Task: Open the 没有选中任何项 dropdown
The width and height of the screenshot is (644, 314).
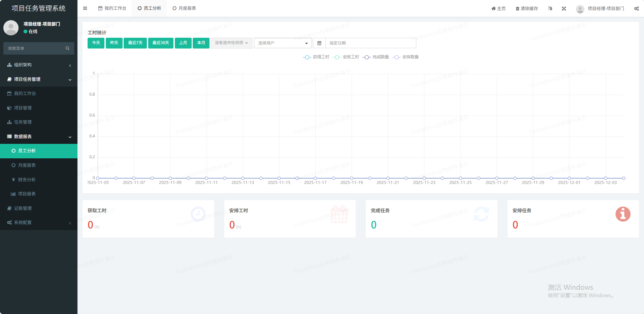Action: click(x=231, y=43)
